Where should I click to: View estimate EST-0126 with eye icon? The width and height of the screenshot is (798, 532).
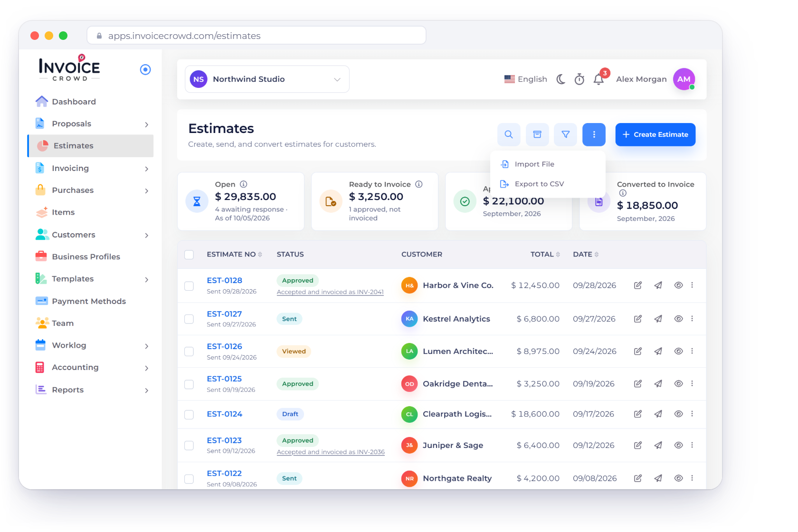click(x=679, y=351)
